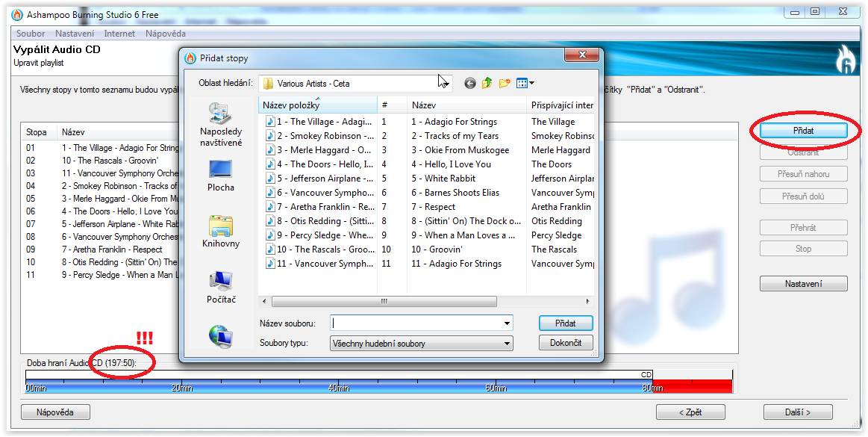Click the Ashampoo flame logo in header
The height and width of the screenshot is (437, 868).
pos(846,59)
